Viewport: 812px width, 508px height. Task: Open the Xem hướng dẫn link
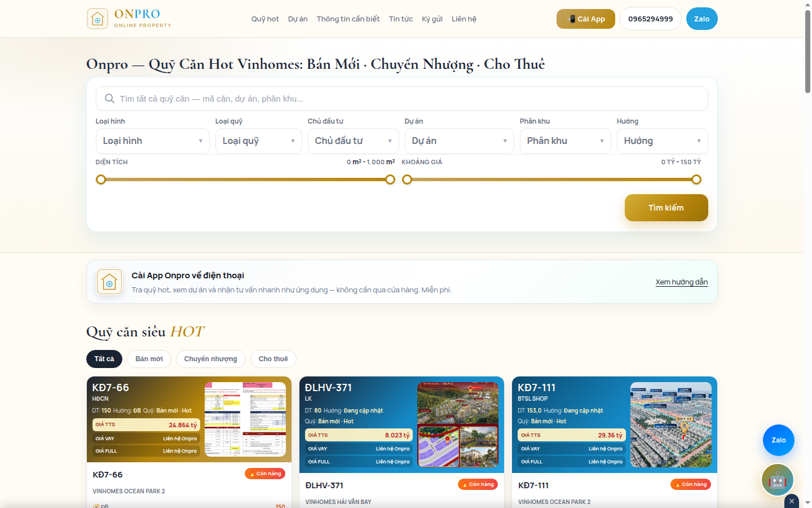coord(682,282)
